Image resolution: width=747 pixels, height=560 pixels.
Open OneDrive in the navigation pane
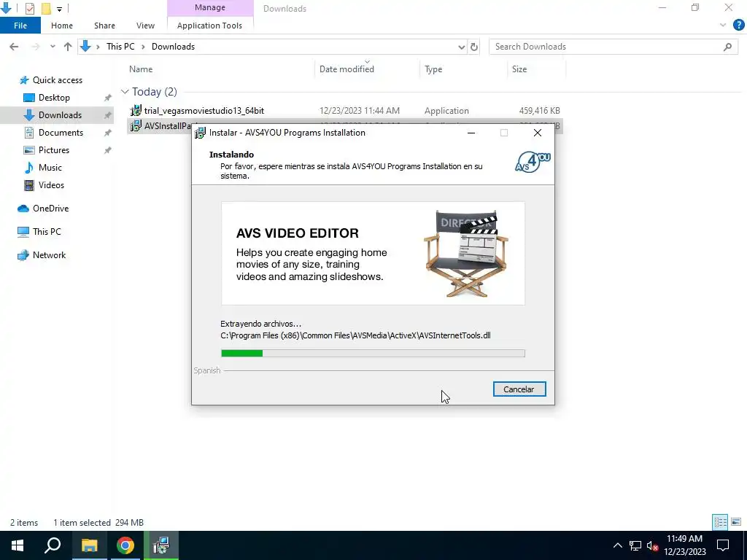[50, 209]
